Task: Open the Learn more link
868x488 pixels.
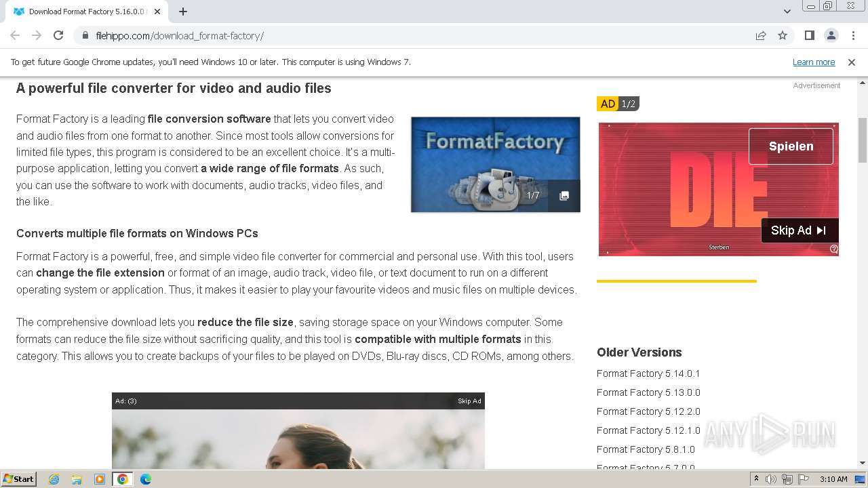Action: tap(814, 62)
